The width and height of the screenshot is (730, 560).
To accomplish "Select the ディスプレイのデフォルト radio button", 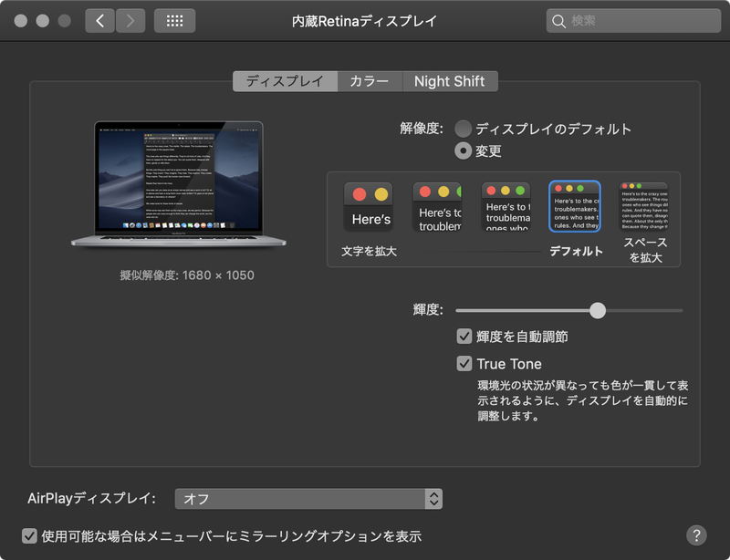I will pyautogui.click(x=464, y=129).
